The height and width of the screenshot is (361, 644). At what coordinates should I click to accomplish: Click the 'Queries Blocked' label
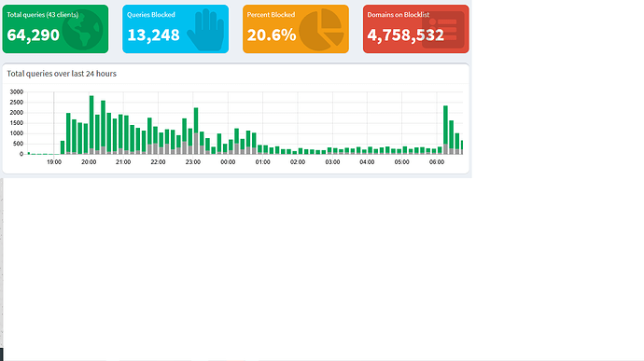150,15
